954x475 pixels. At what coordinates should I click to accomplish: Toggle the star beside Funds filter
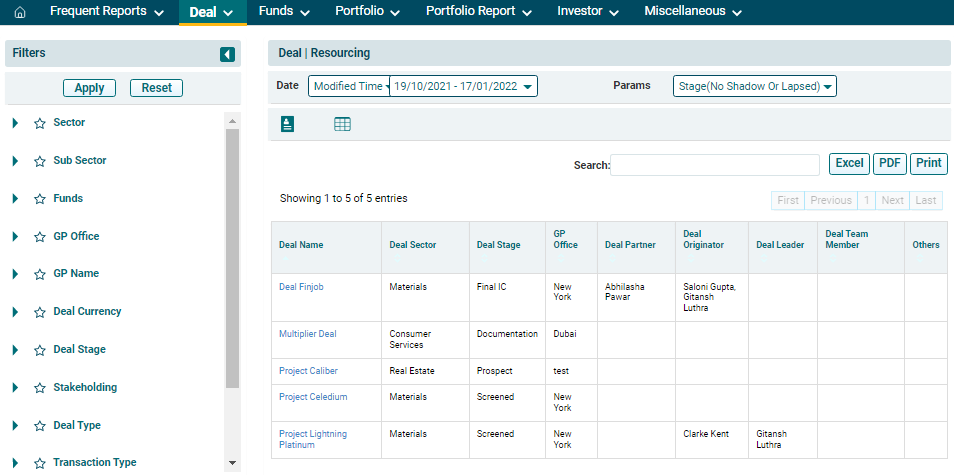click(40, 199)
